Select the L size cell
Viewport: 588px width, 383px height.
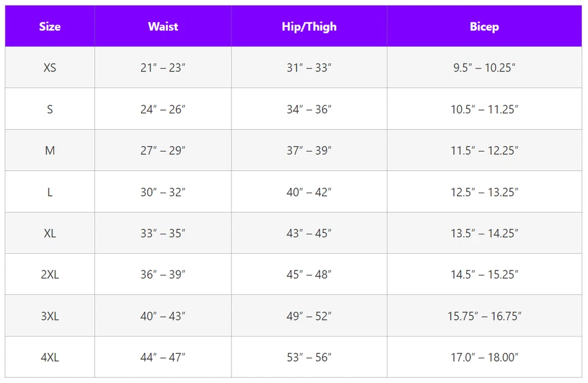[x=50, y=192]
